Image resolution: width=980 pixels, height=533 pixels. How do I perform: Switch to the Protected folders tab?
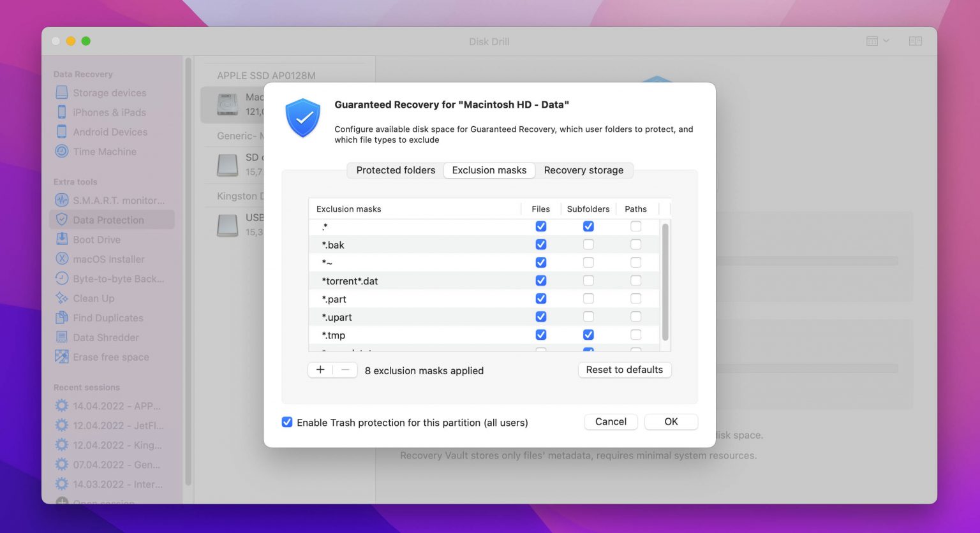tap(396, 170)
